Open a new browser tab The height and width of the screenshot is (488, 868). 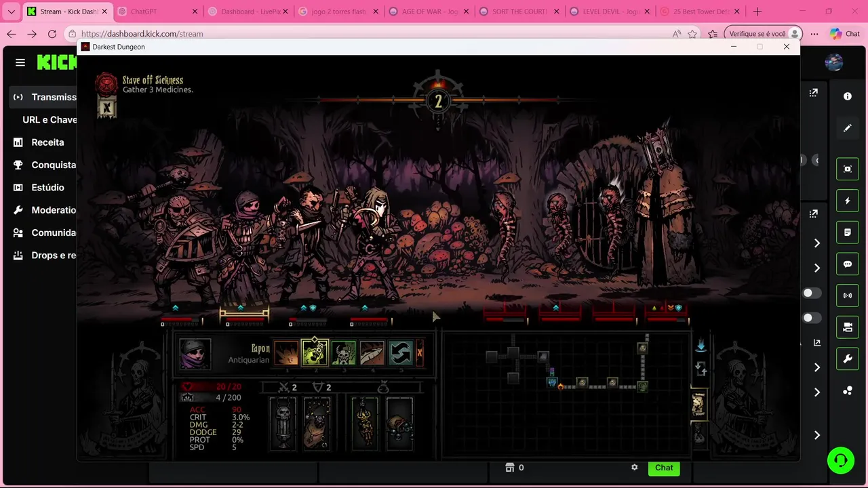click(x=757, y=12)
